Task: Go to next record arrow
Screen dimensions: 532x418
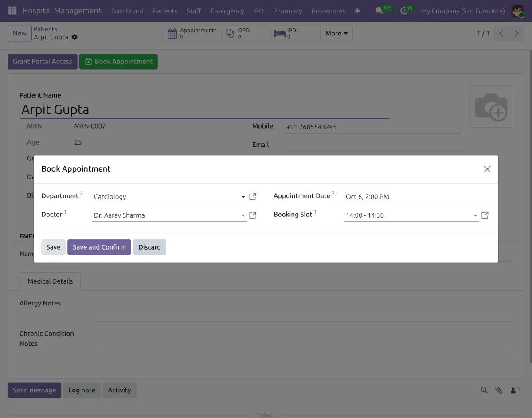Action: [516, 33]
